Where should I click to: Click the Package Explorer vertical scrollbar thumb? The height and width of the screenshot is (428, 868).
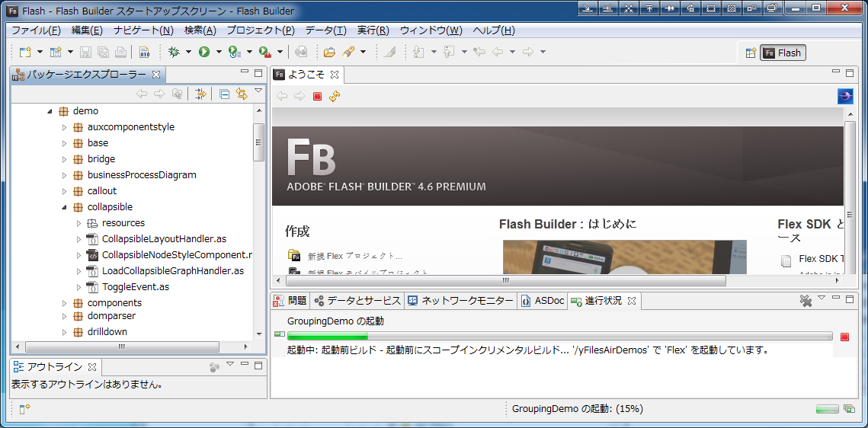coord(258,142)
